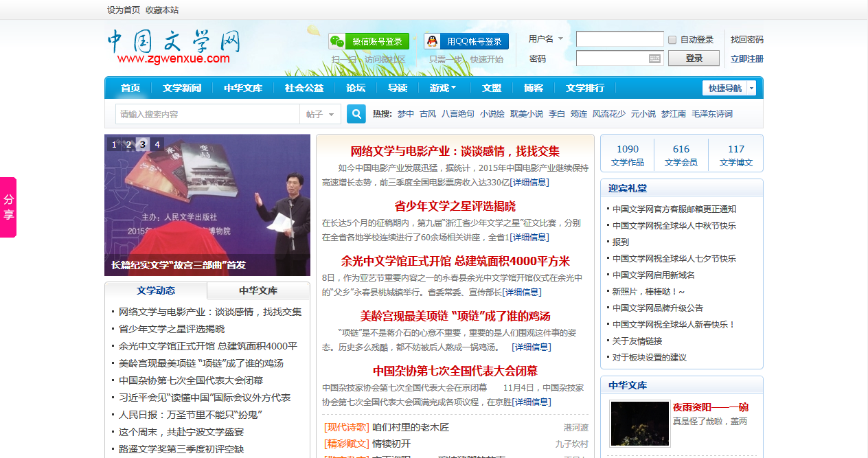Click the 登录 button
Image resolution: width=868 pixels, height=458 pixels.
(x=694, y=58)
